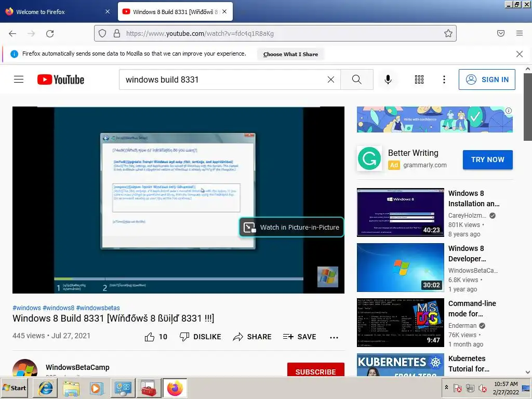The image size is (532, 399).
Task: Open tracking protection shield icon
Action: (102, 33)
